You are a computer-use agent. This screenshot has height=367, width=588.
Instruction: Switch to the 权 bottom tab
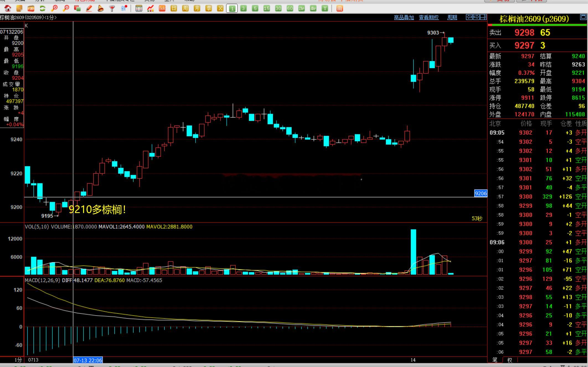[x=509, y=360]
